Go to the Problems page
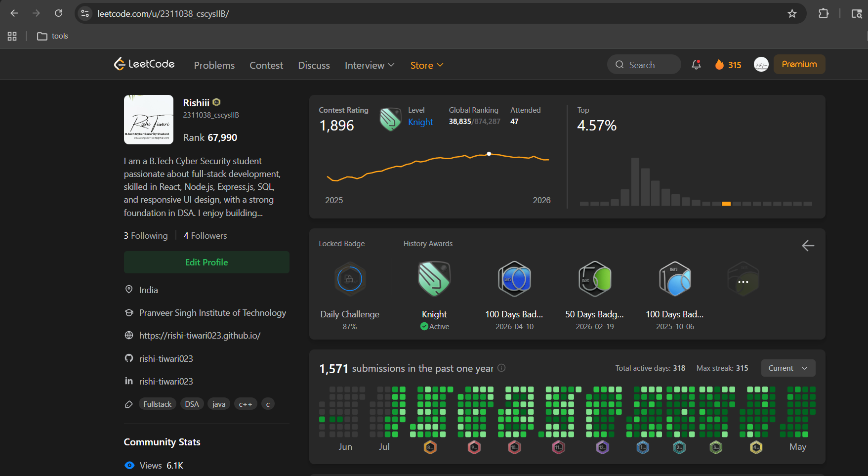This screenshot has width=868, height=476. pyautogui.click(x=214, y=65)
